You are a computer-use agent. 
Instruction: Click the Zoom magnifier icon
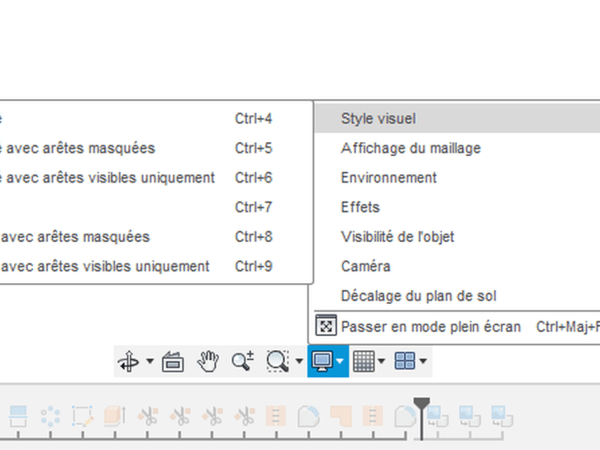click(242, 361)
